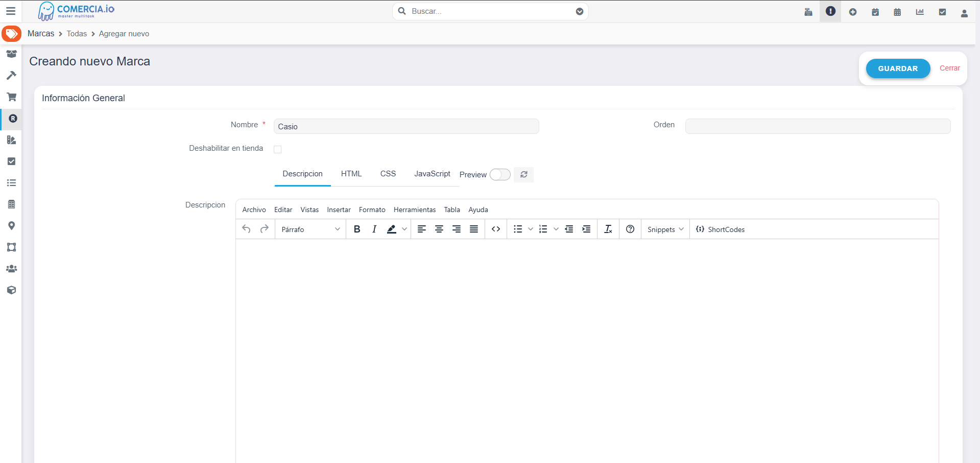Check Deshabilitar en tienda checkbox
Image resolution: width=980 pixels, height=463 pixels.
(278, 149)
